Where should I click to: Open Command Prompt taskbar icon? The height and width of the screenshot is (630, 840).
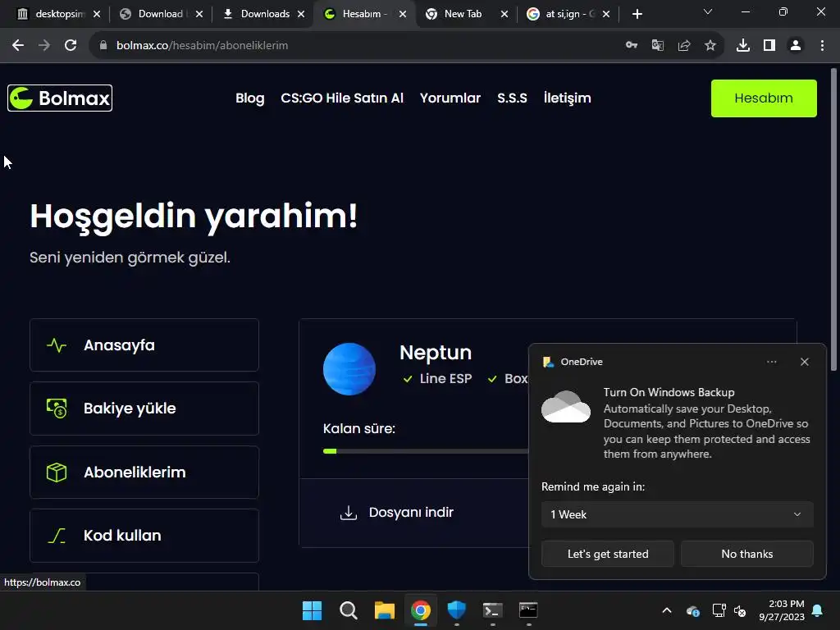(x=528, y=610)
